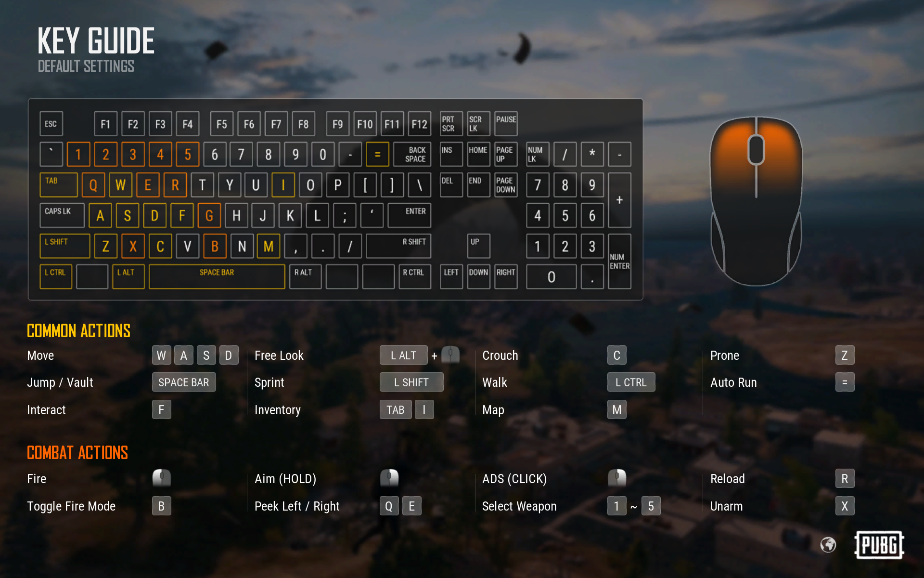Click the Interact key binding F

tap(161, 408)
